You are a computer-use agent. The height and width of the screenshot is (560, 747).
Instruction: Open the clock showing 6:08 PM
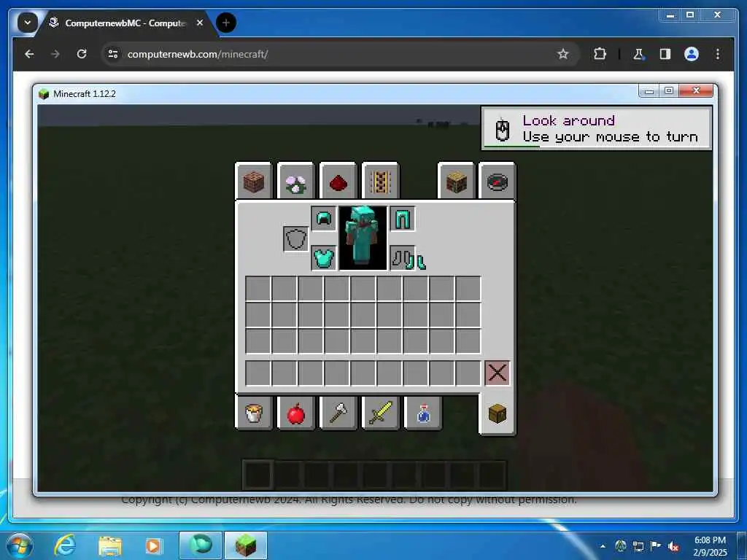(710, 546)
